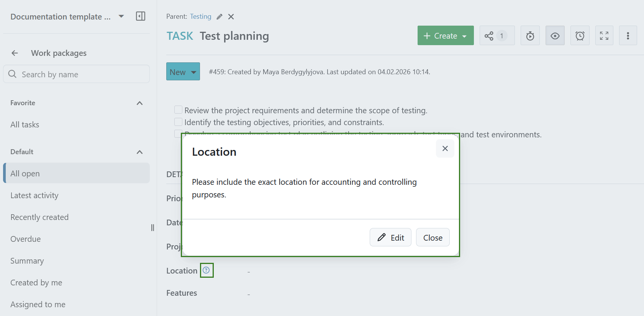Image resolution: width=644 pixels, height=316 pixels.
Task: Click the help icon next to Location
Action: point(206,270)
